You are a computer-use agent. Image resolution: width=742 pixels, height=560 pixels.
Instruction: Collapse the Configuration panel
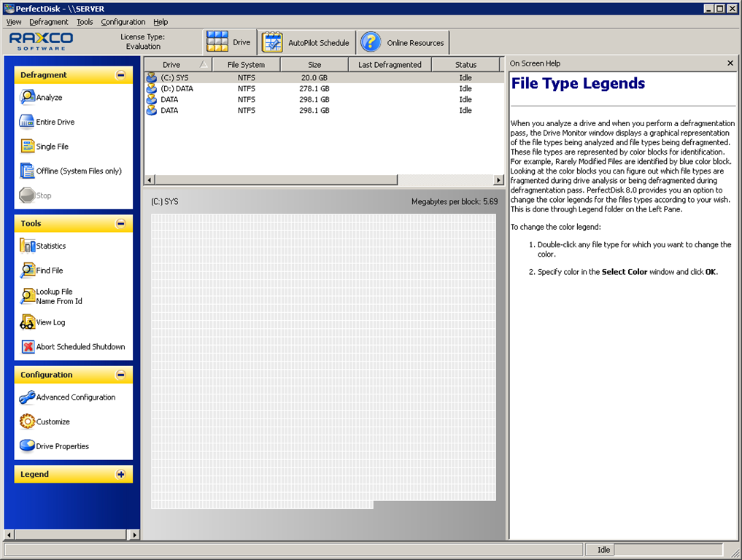120,375
